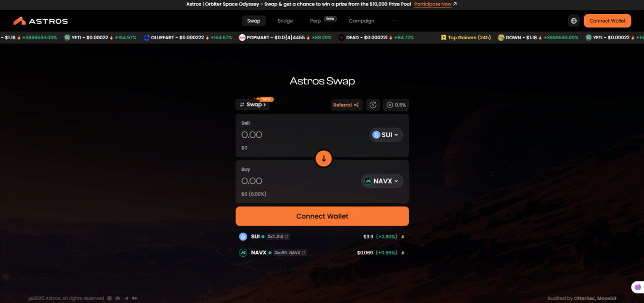This screenshot has height=303, width=644.
Task: Open the language globe selector
Action: pyautogui.click(x=574, y=21)
